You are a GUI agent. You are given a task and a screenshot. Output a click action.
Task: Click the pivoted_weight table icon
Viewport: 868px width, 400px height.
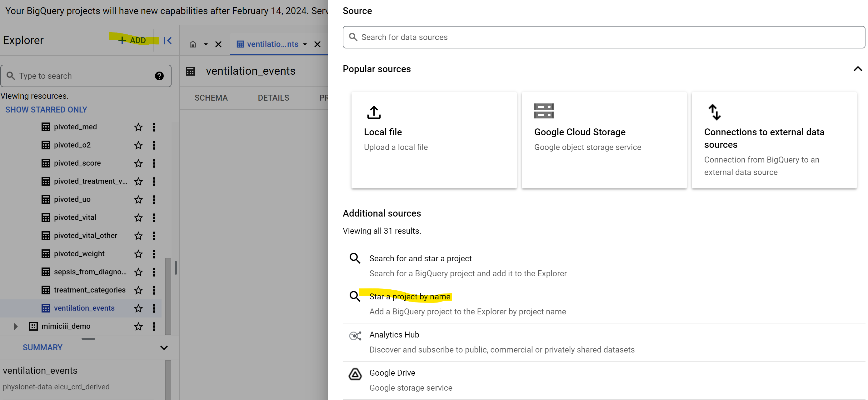(46, 254)
